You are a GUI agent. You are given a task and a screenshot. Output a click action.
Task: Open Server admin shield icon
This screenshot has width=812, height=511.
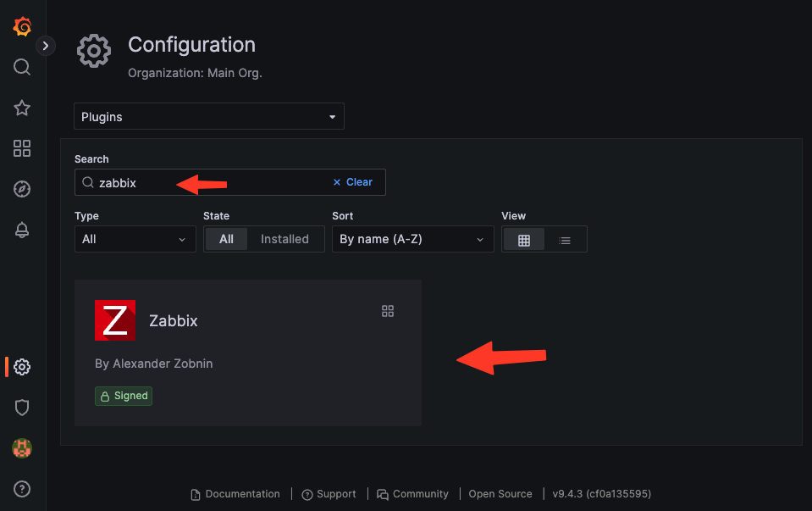(x=22, y=408)
